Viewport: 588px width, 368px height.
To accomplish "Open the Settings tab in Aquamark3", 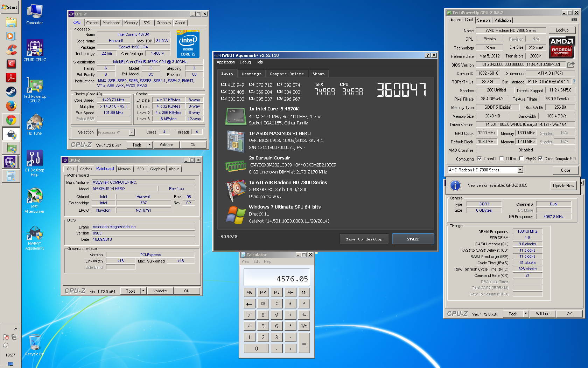I will (x=251, y=74).
